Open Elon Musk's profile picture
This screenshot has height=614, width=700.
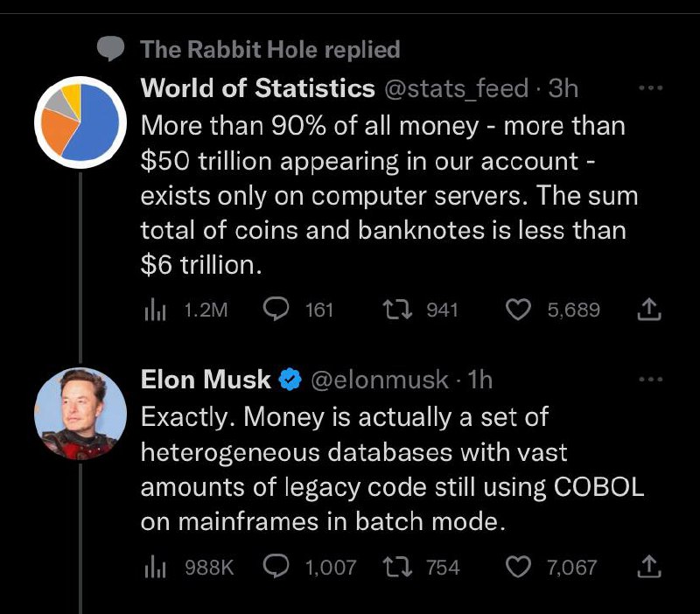tap(80, 414)
